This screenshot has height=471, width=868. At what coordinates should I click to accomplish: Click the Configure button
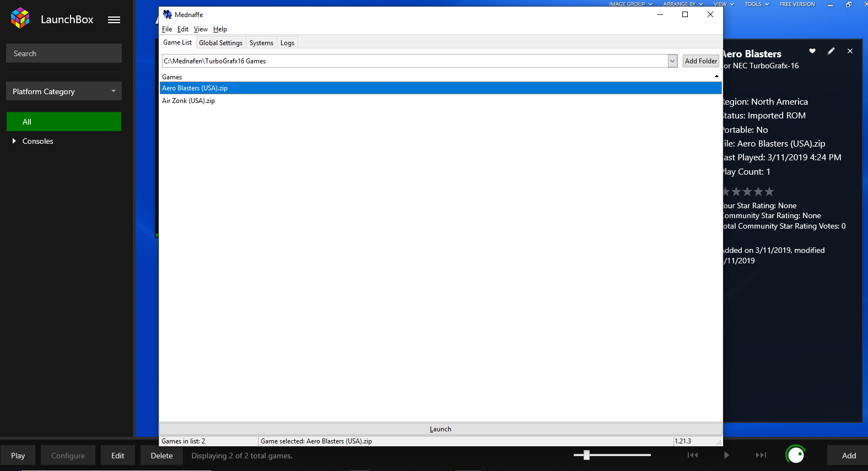68,456
